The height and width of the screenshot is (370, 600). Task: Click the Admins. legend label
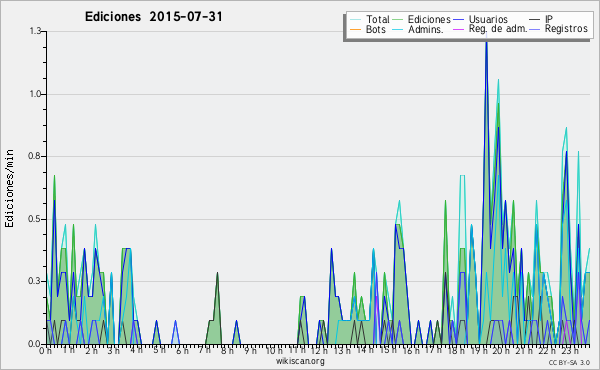[x=426, y=29]
